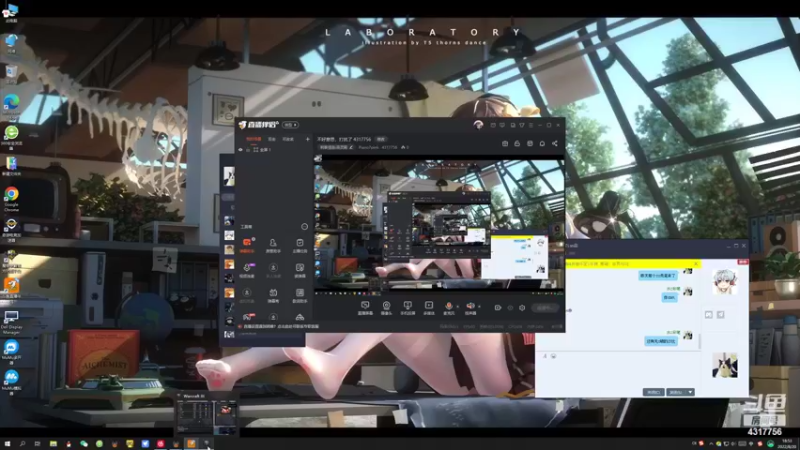Image resolution: width=800 pixels, height=450 pixels.
Task: Open Windows Start menu
Action: point(7,444)
